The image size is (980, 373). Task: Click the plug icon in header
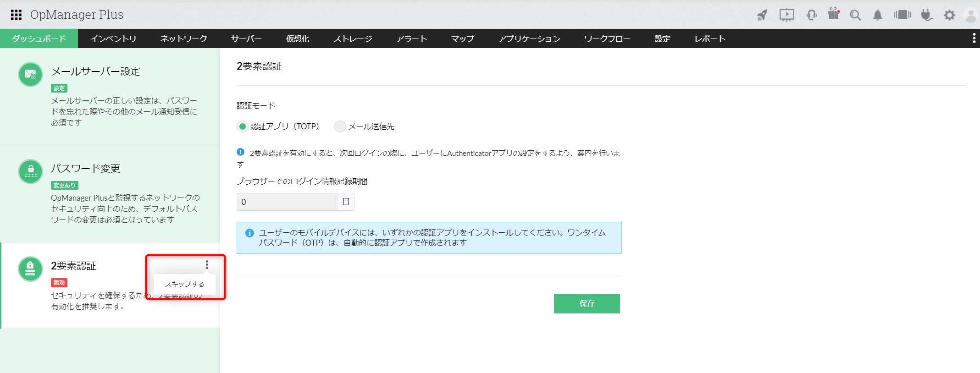(x=926, y=15)
